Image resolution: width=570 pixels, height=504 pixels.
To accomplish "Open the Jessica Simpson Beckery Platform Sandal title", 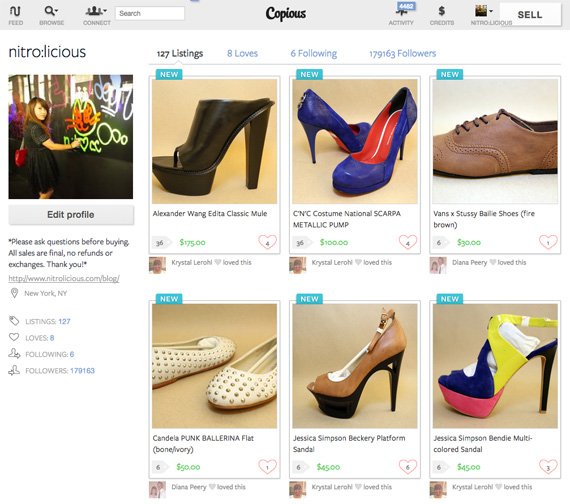I will click(349, 444).
